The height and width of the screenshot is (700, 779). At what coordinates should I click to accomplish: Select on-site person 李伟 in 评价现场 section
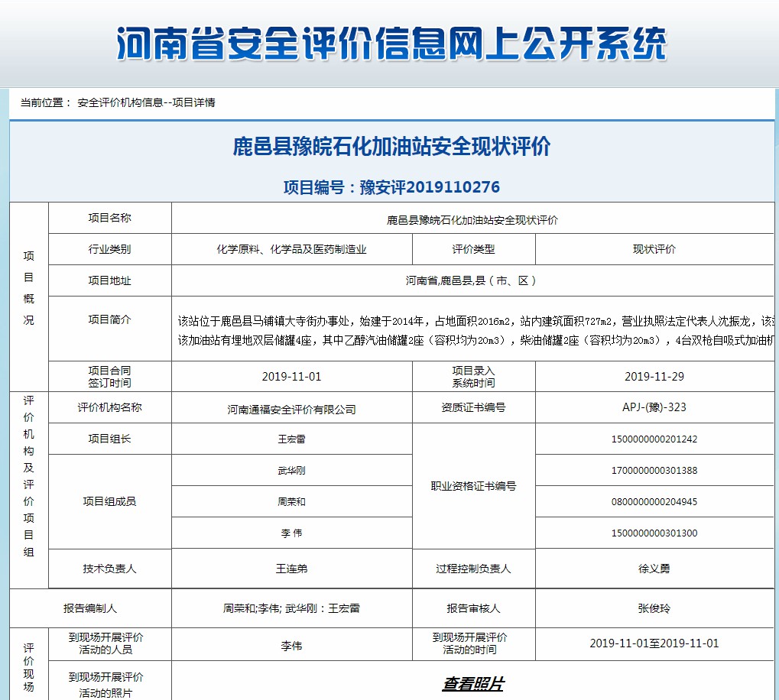291,646
